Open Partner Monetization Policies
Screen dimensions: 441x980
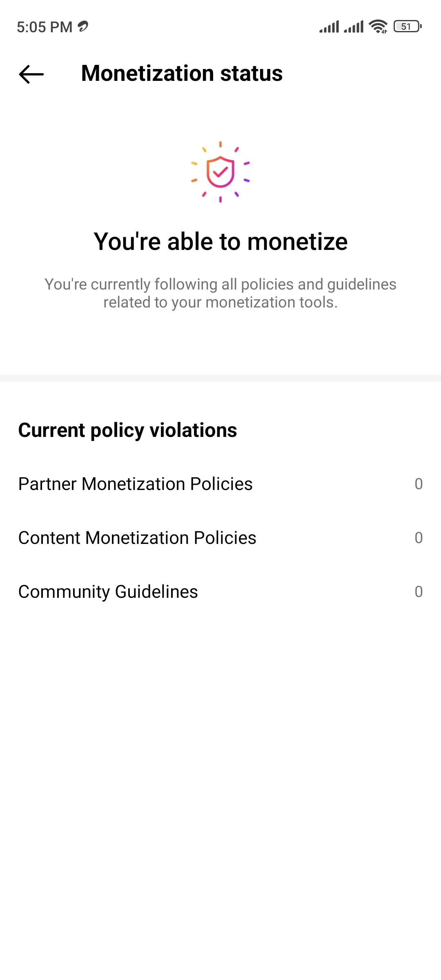pyautogui.click(x=136, y=484)
